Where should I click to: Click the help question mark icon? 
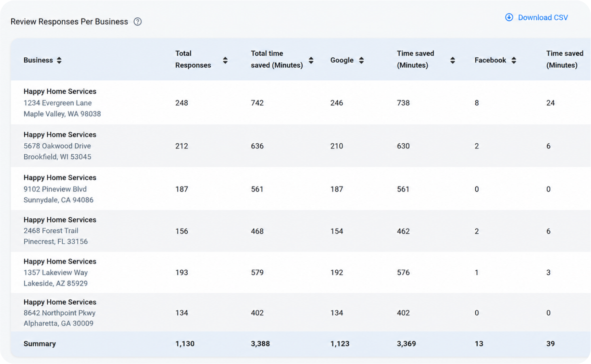[138, 22]
